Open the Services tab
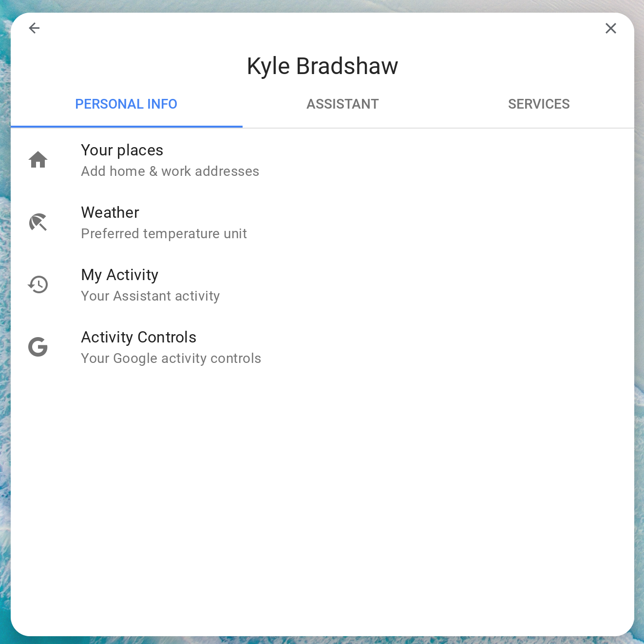The image size is (644, 644). pyautogui.click(x=539, y=104)
